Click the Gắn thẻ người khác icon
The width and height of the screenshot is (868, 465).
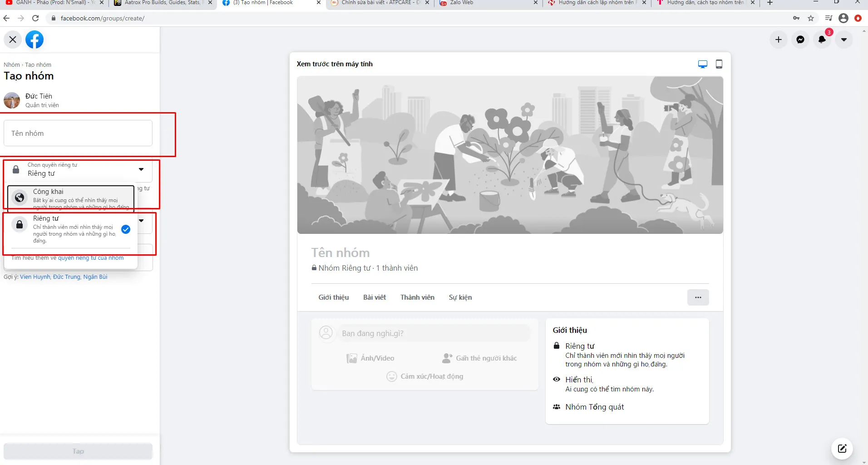[448, 358]
